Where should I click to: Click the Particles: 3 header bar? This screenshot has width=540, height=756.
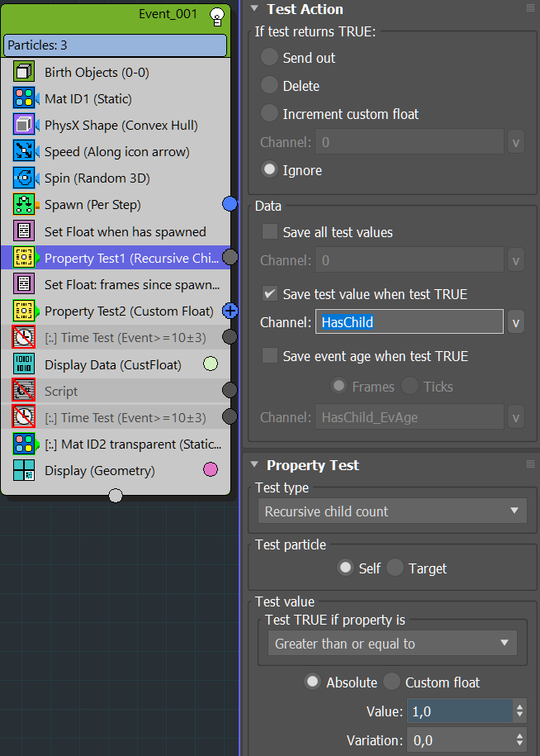pyautogui.click(x=115, y=45)
